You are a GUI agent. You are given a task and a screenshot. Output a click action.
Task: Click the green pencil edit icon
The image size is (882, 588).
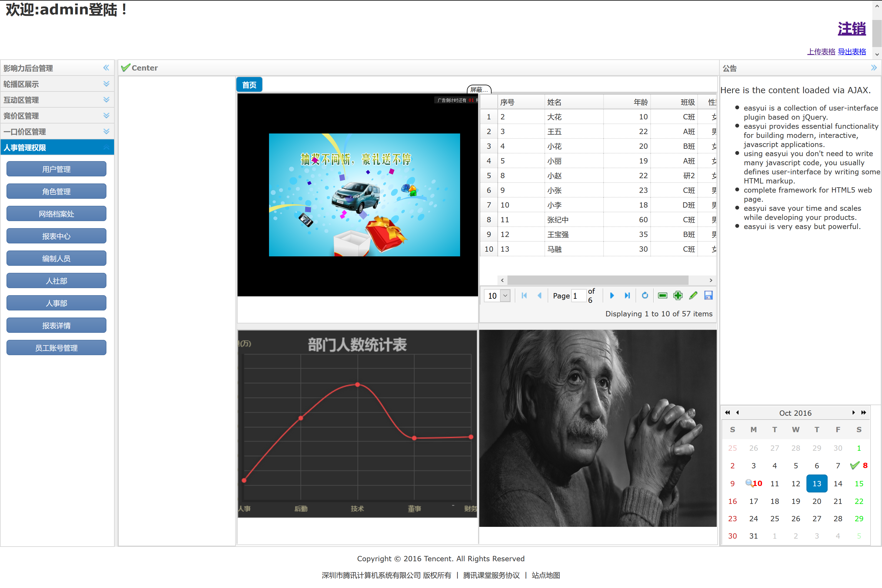693,295
